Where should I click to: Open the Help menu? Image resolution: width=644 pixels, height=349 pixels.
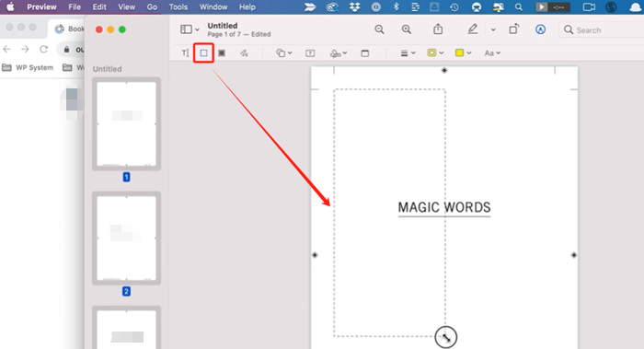click(247, 7)
